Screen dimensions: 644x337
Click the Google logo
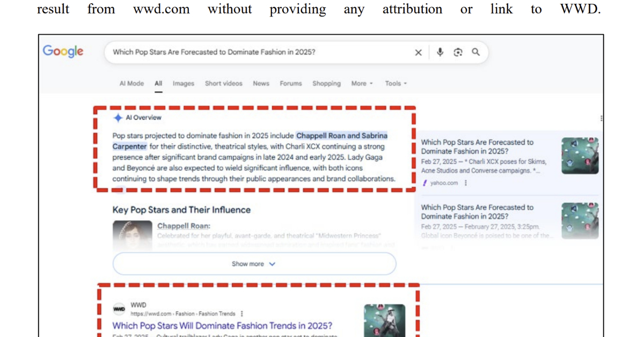point(63,51)
